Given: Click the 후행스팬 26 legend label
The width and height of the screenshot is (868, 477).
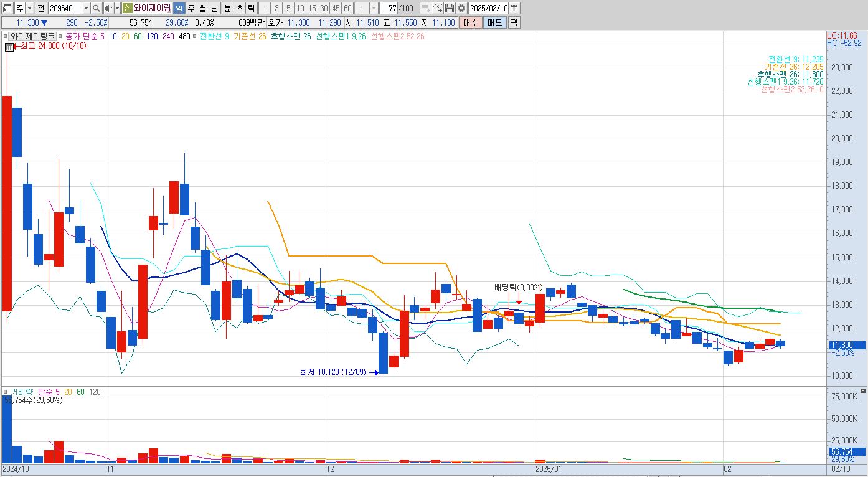Looking at the screenshot, I should tap(291, 36).
